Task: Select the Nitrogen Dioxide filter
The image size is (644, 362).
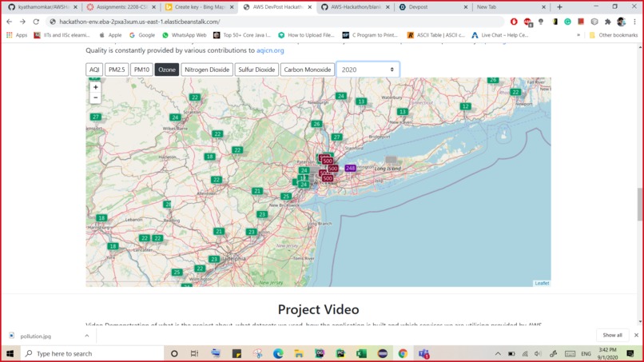Action: (207, 70)
